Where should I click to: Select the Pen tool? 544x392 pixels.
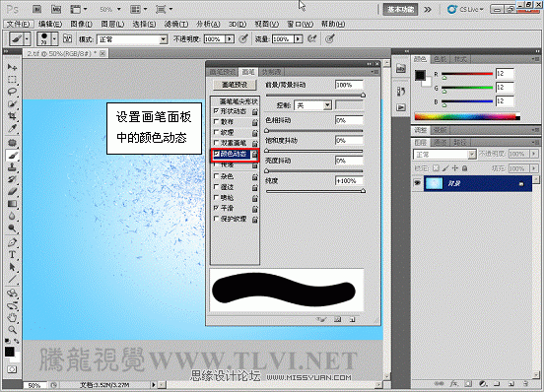(x=12, y=242)
